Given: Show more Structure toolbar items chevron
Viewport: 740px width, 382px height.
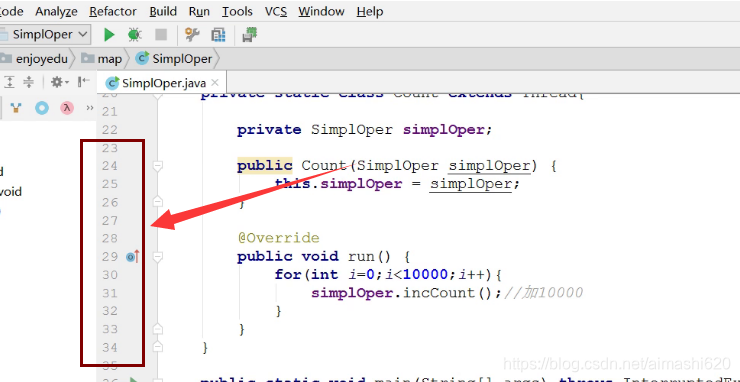Looking at the screenshot, I should pos(90,108).
